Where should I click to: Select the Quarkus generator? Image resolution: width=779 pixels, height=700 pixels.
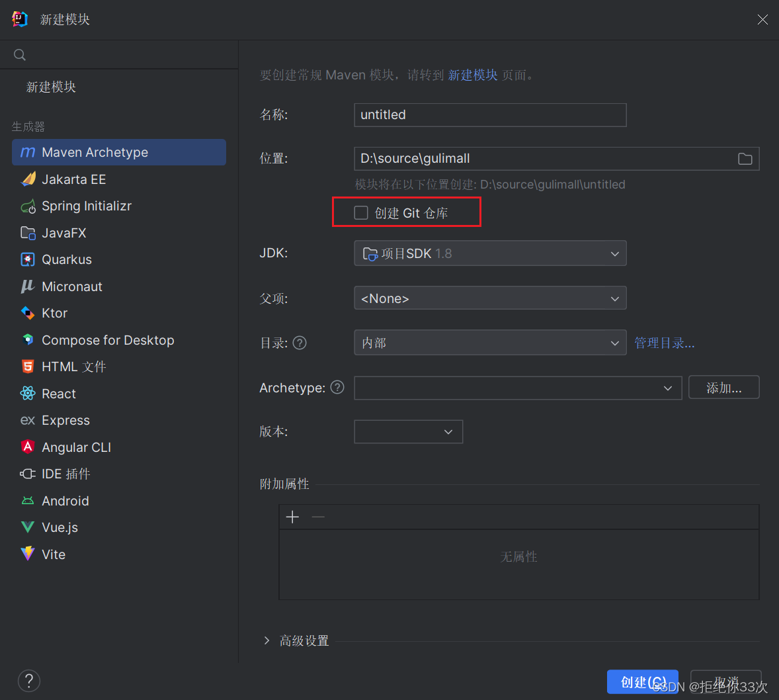[x=119, y=259]
